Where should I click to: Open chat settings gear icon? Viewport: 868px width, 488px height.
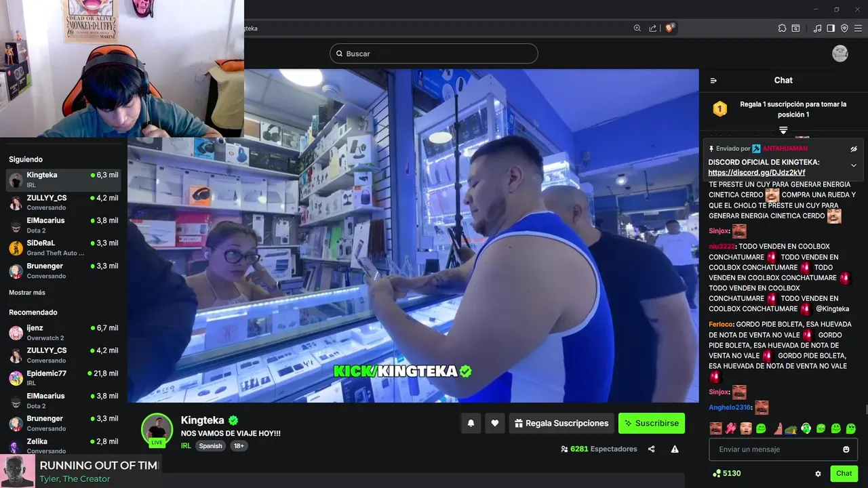pos(818,474)
